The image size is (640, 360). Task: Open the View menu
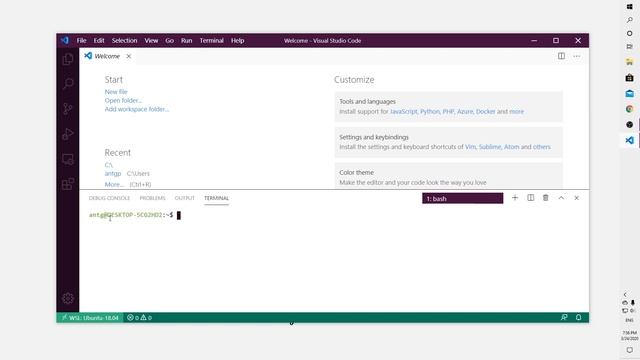(x=151, y=40)
